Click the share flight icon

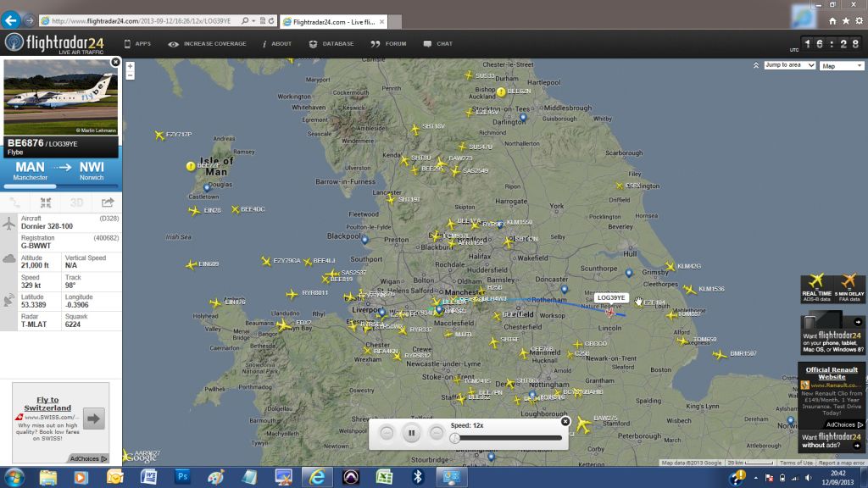click(108, 202)
